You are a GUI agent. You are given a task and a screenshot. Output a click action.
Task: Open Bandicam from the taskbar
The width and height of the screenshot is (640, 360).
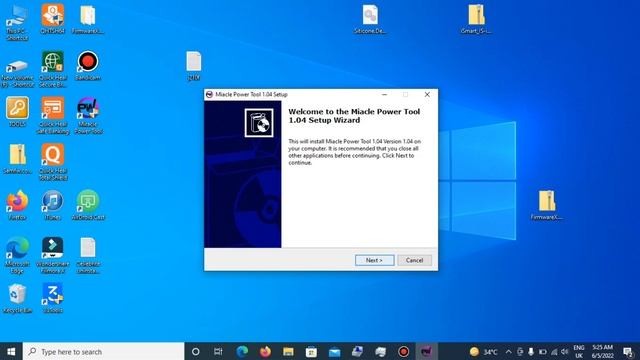pyautogui.click(x=404, y=351)
